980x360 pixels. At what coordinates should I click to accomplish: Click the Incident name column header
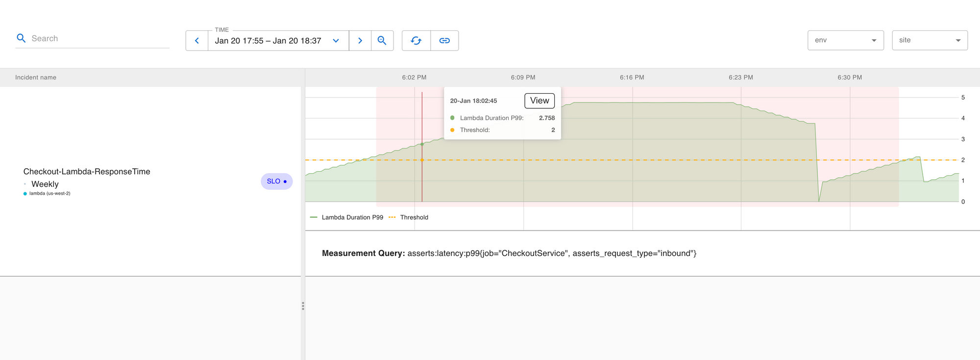[x=36, y=77]
